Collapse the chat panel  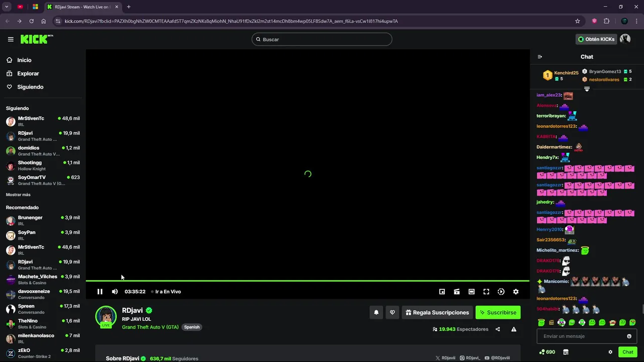pyautogui.click(x=540, y=57)
